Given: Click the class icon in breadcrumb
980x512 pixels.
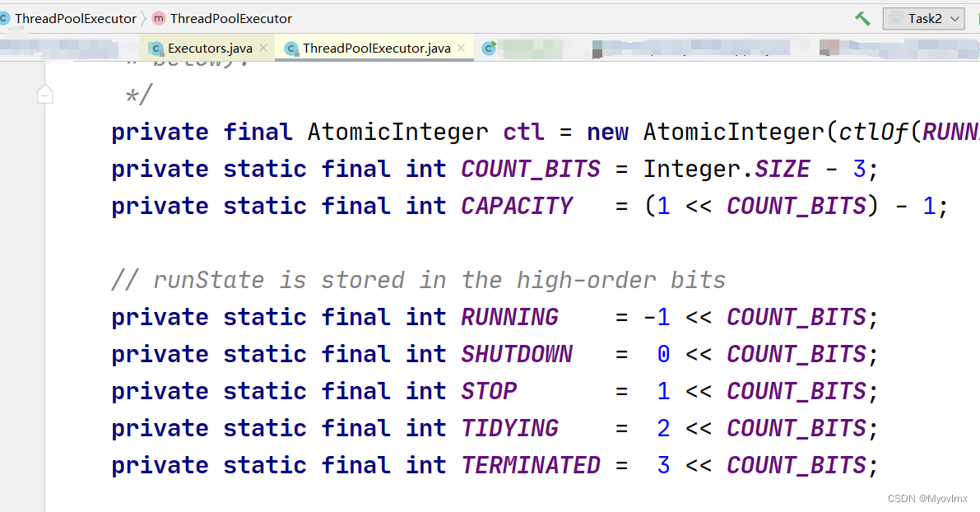Looking at the screenshot, I should coord(4,18).
